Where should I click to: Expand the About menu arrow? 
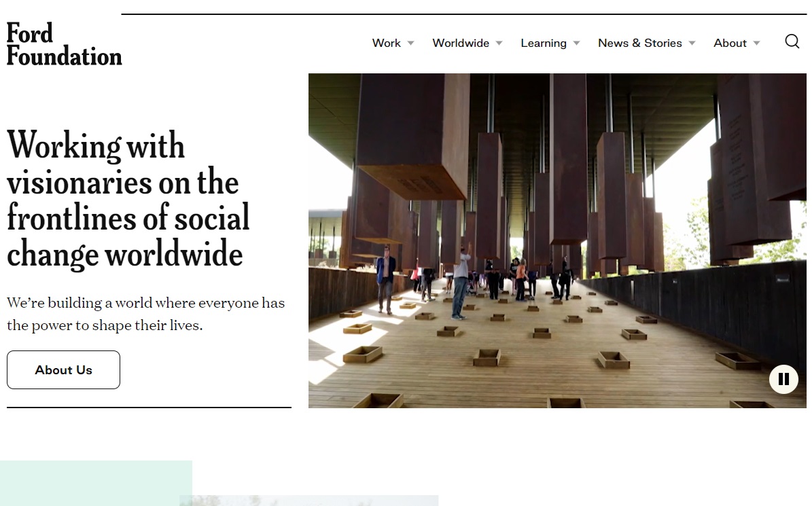756,43
